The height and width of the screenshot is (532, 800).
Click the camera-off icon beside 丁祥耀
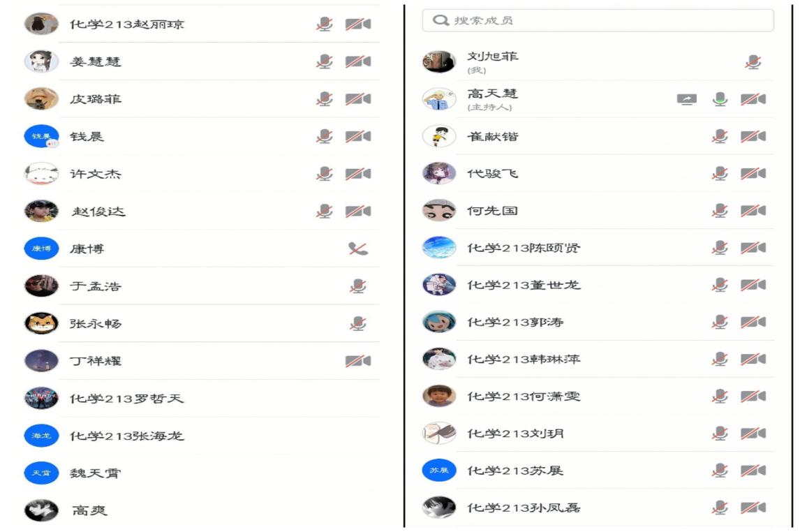(358, 361)
